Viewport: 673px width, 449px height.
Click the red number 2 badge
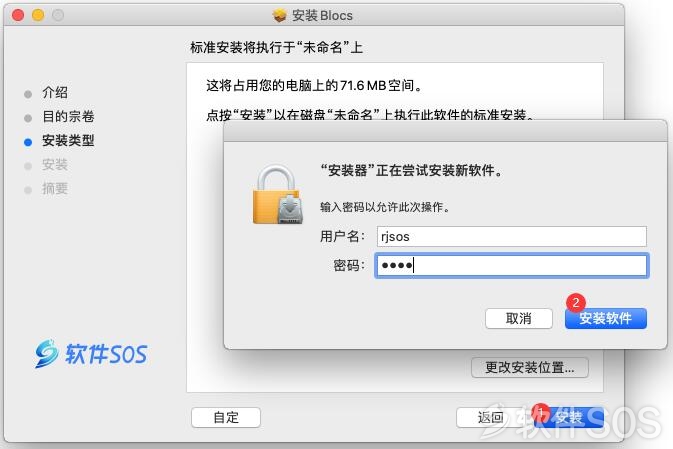(576, 303)
